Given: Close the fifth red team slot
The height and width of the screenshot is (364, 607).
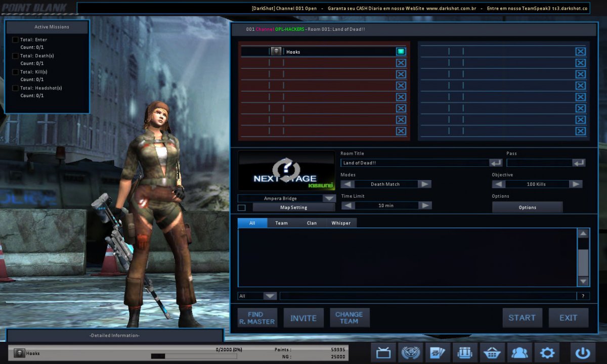Looking at the screenshot, I should click(x=401, y=97).
